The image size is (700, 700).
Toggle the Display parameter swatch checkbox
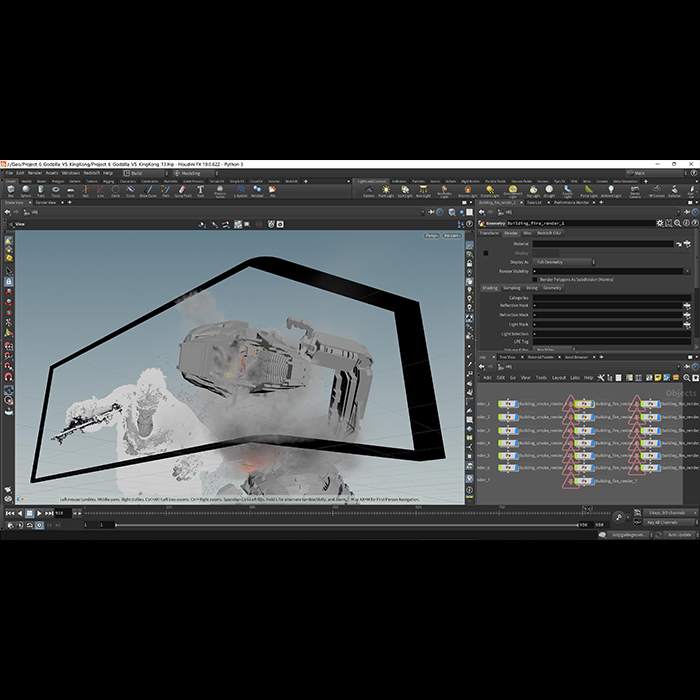[x=486, y=253]
